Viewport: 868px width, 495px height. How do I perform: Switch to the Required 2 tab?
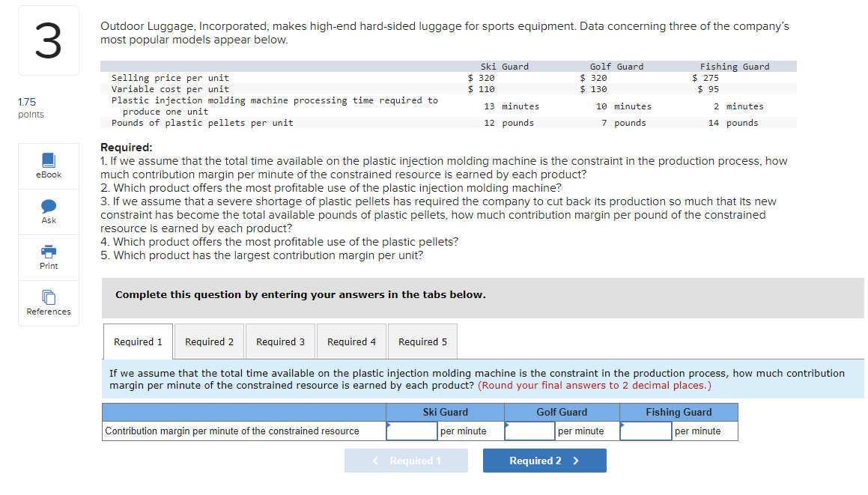tap(209, 341)
